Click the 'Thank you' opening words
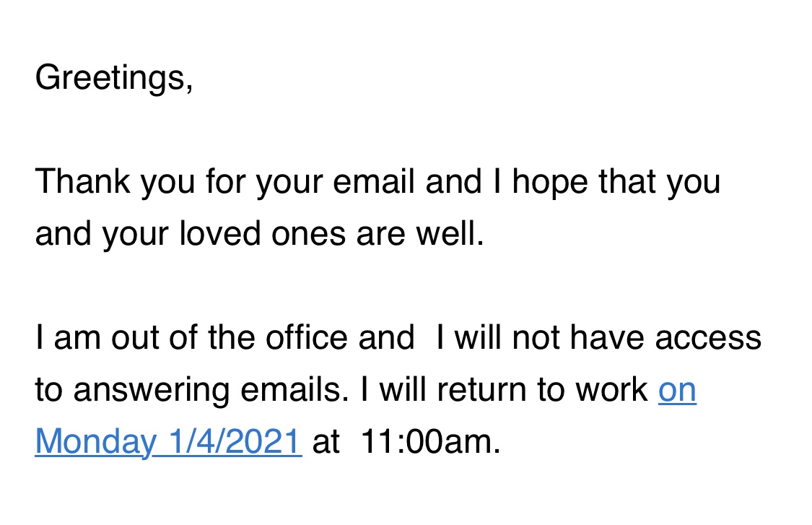 click(x=115, y=183)
